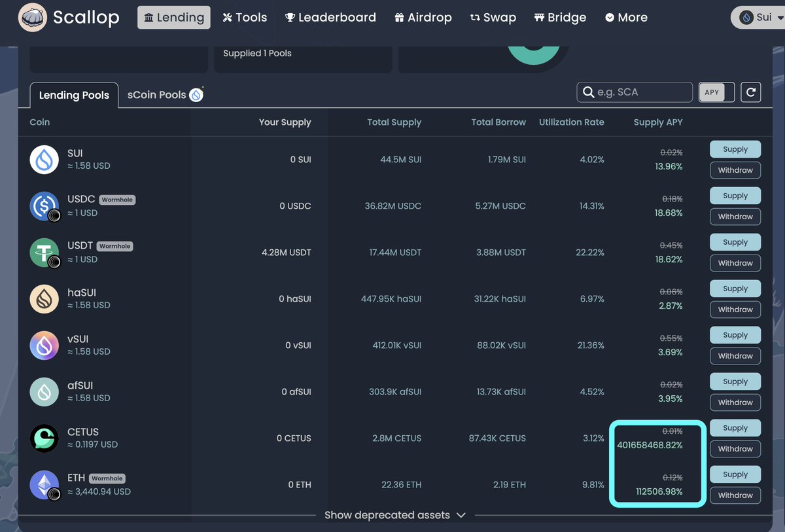Click the Total Supply column header

(x=394, y=122)
